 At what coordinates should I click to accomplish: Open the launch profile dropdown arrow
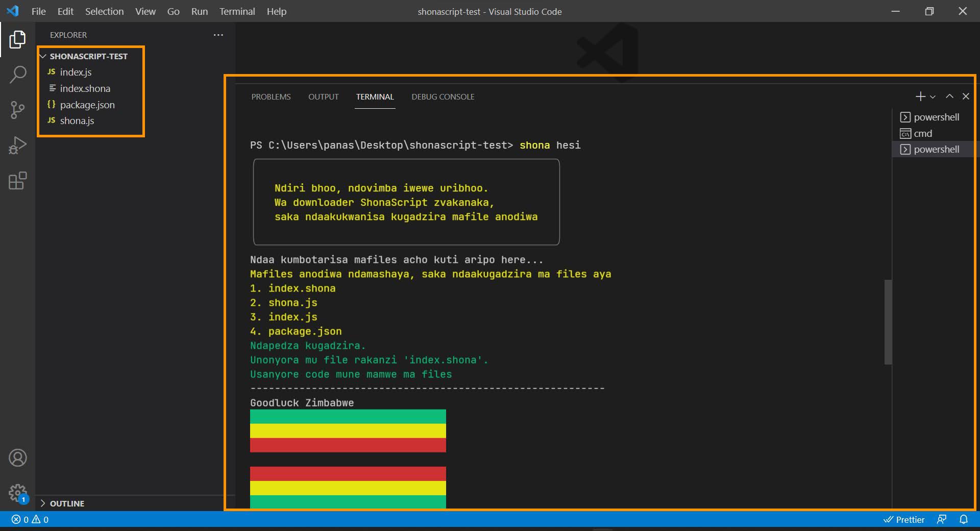pos(933,96)
